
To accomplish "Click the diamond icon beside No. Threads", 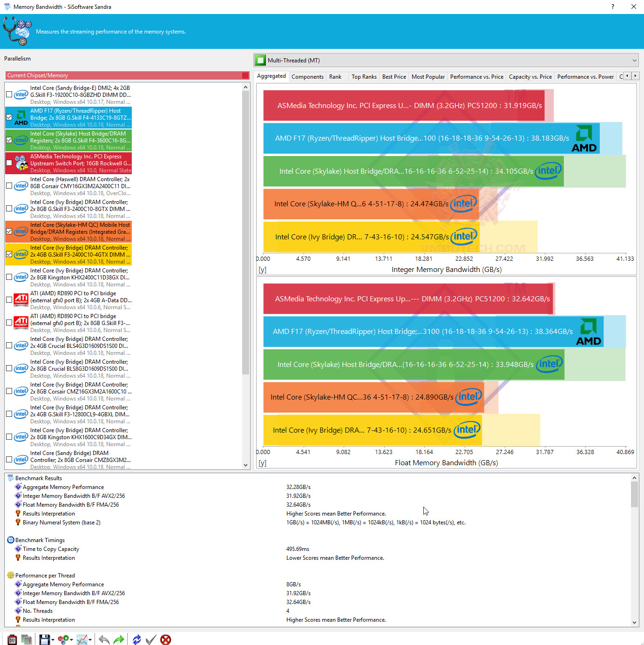I will pos(18,611).
